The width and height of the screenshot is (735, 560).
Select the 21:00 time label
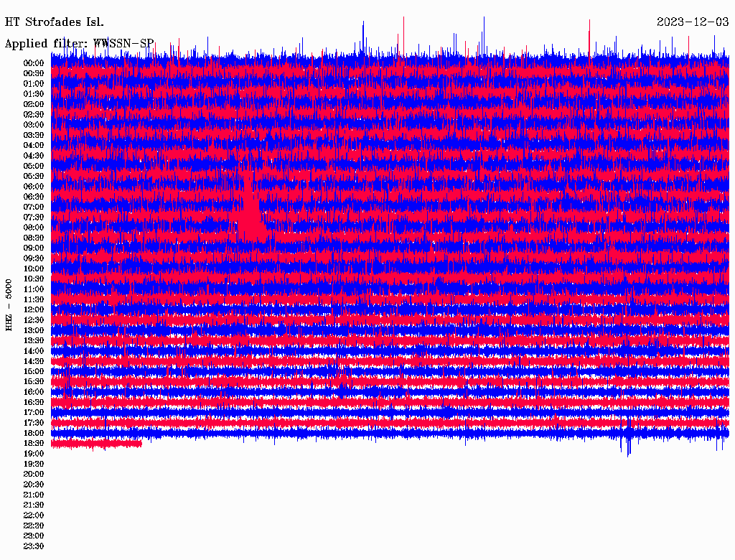click(34, 495)
